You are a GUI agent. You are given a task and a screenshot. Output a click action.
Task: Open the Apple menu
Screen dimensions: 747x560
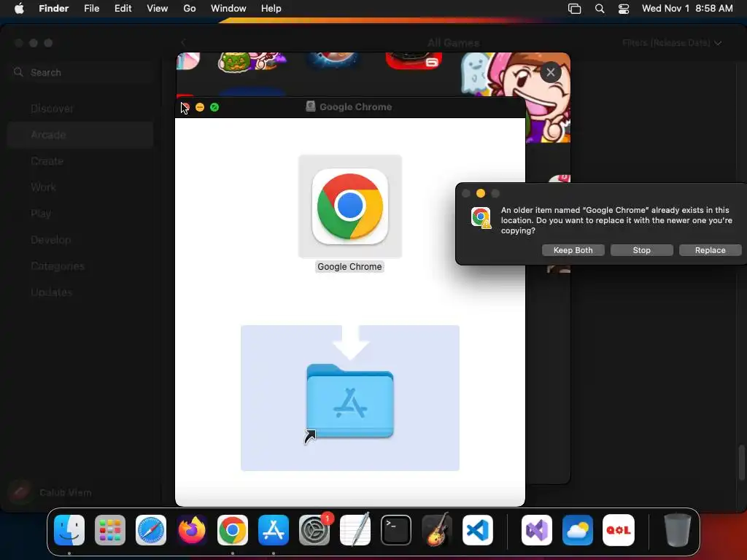pos(19,8)
